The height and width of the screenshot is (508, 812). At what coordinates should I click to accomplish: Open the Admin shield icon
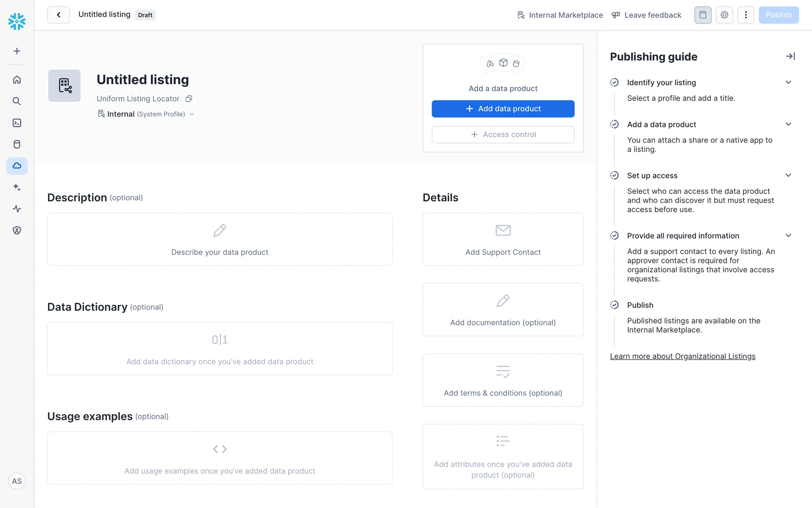17,230
